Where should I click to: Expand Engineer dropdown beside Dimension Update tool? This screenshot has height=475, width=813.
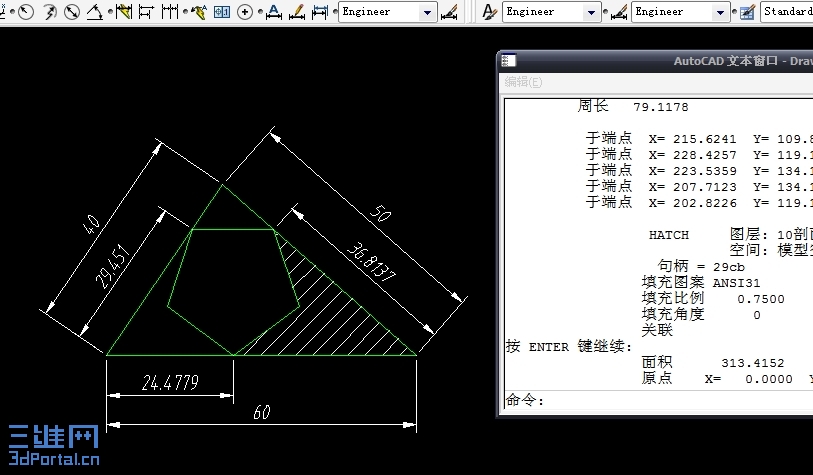pos(427,12)
